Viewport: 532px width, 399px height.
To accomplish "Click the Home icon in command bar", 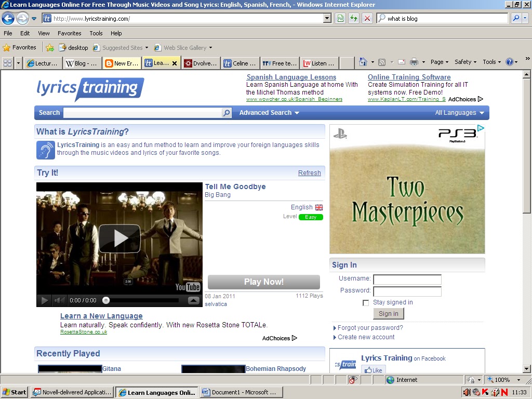I will point(363,62).
